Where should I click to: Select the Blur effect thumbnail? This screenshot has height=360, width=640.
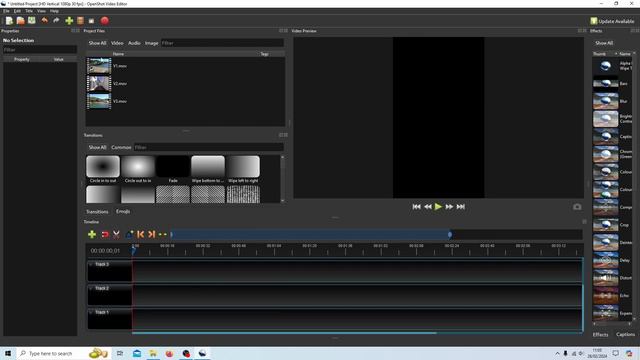[605, 101]
